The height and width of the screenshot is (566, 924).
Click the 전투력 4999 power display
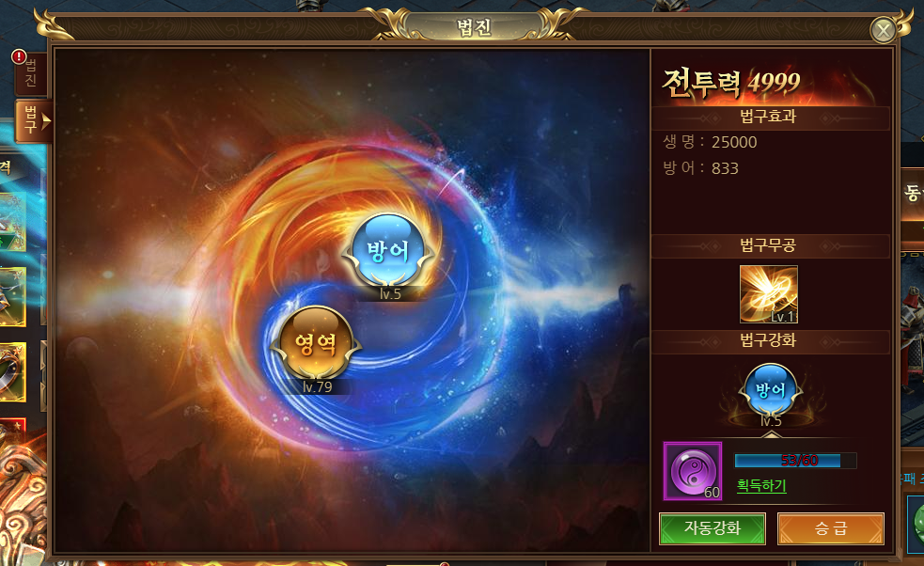(x=731, y=83)
